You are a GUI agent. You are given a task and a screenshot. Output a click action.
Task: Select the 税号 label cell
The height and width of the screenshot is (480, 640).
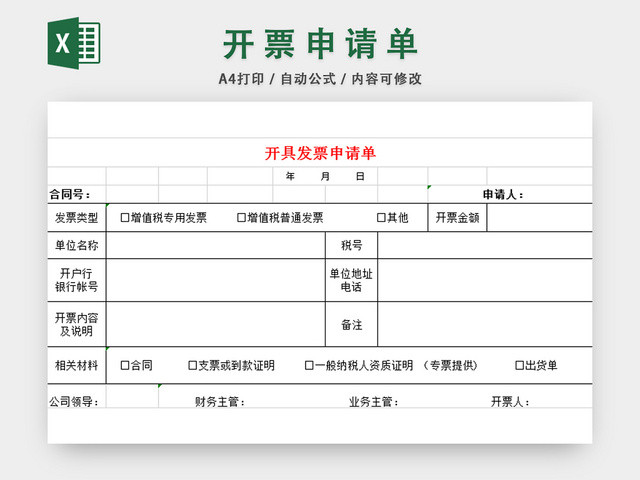(x=351, y=245)
